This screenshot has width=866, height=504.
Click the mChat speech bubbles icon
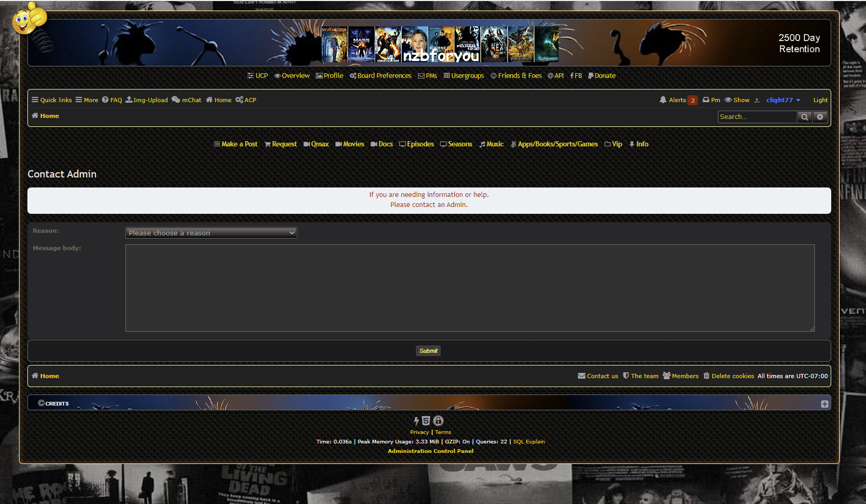point(176,100)
